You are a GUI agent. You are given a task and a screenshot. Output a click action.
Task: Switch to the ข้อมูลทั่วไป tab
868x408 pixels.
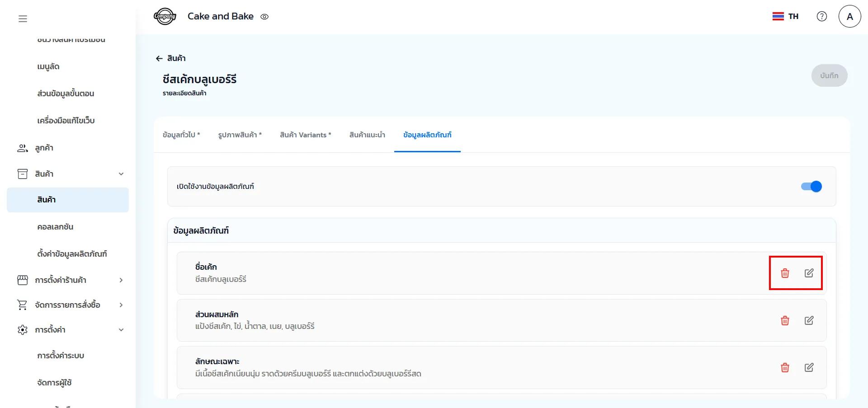coord(181,135)
